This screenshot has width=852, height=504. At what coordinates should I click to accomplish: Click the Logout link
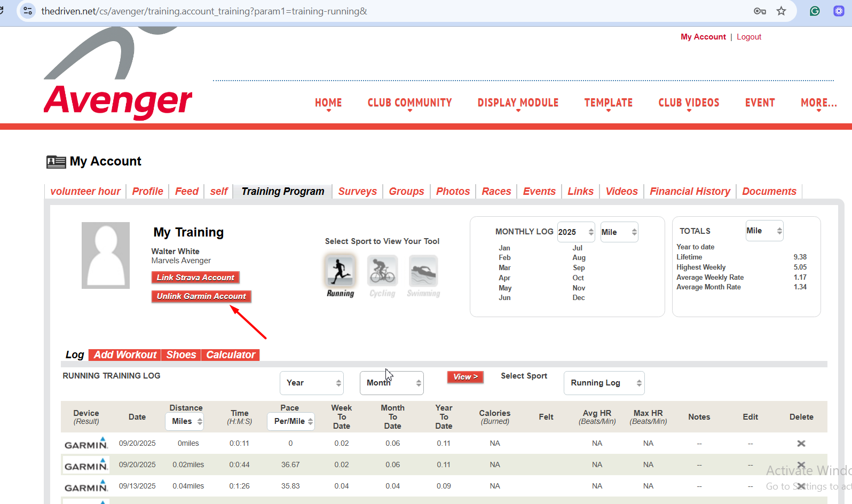(748, 37)
